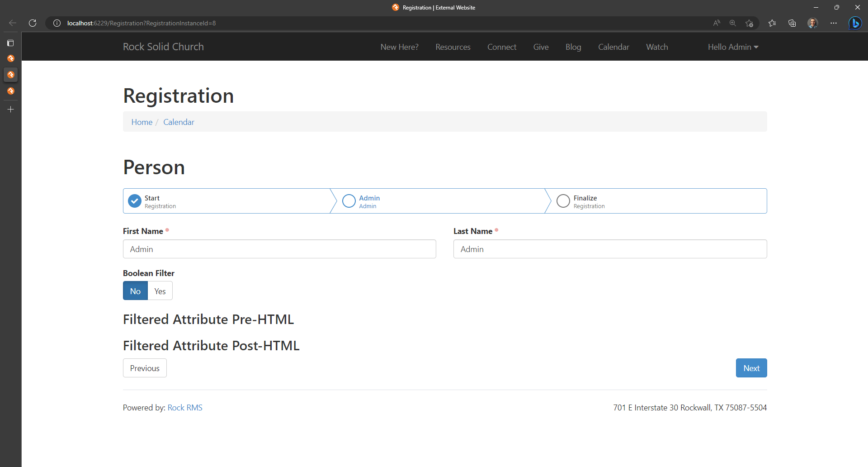Image resolution: width=868 pixels, height=467 pixels.
Task: Select the No option under Boolean Filter
Action: tap(135, 291)
